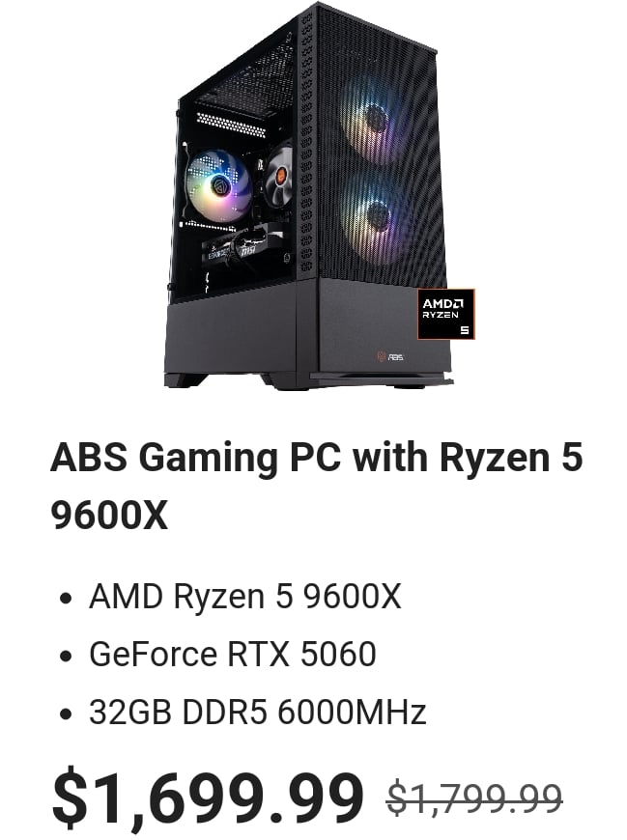Click the perforated corner strip of the case
Viewport: 627px width, 840px height.
pyautogui.click(x=306, y=140)
